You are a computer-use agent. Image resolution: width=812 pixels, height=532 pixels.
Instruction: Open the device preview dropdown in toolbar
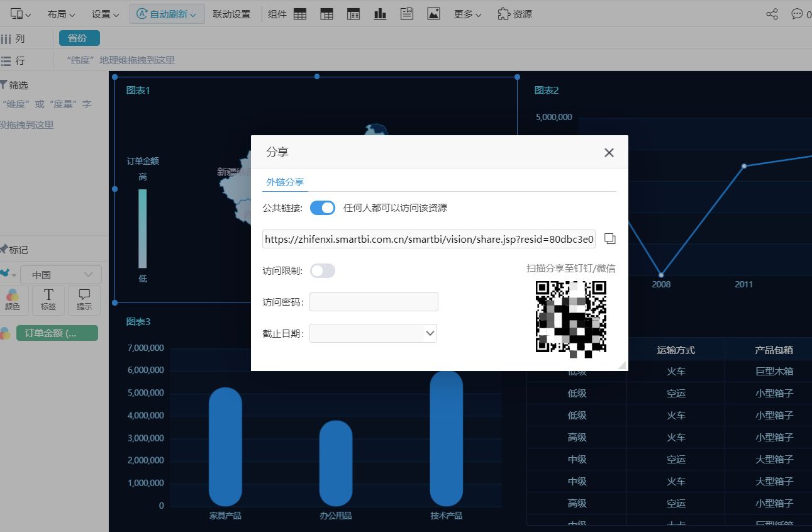pos(21,14)
